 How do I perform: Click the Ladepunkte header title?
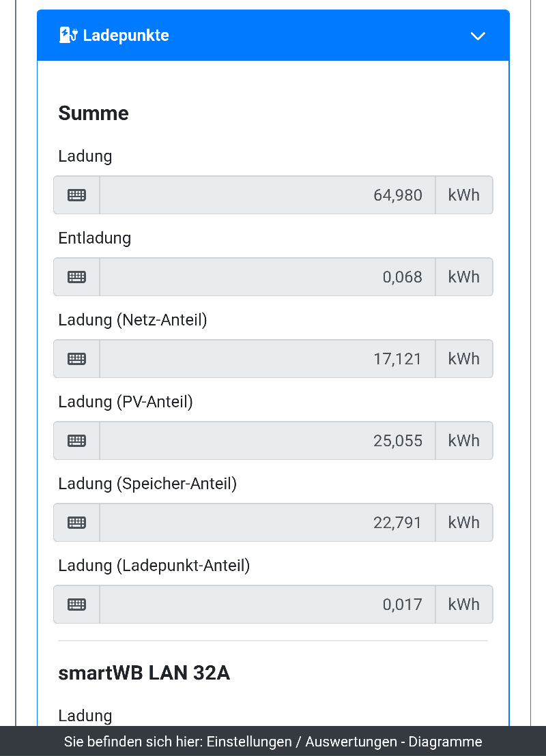point(126,35)
